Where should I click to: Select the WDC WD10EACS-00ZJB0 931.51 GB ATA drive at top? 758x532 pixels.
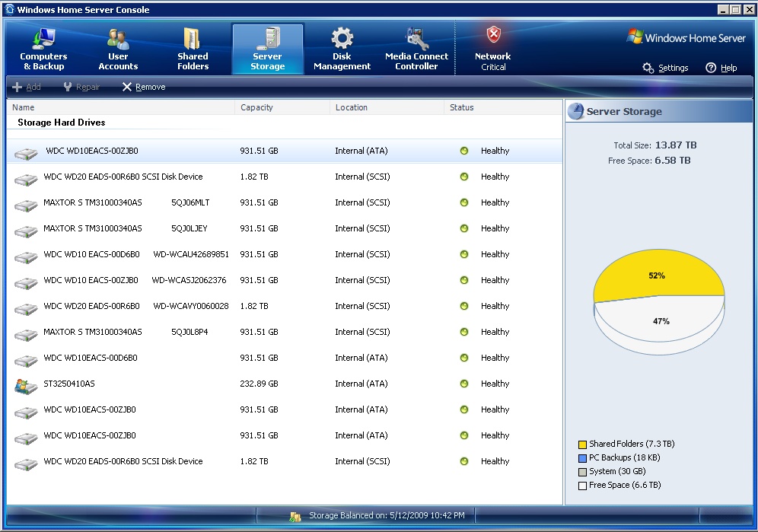point(91,151)
